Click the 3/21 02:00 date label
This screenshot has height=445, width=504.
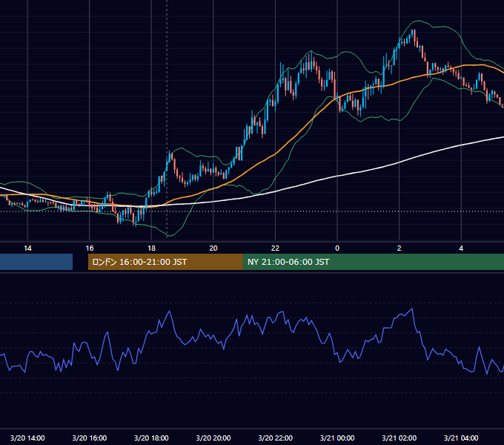(x=399, y=438)
